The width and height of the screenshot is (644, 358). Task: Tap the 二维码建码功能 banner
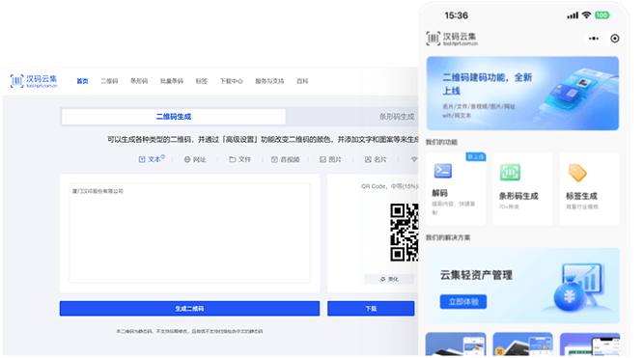(522, 94)
